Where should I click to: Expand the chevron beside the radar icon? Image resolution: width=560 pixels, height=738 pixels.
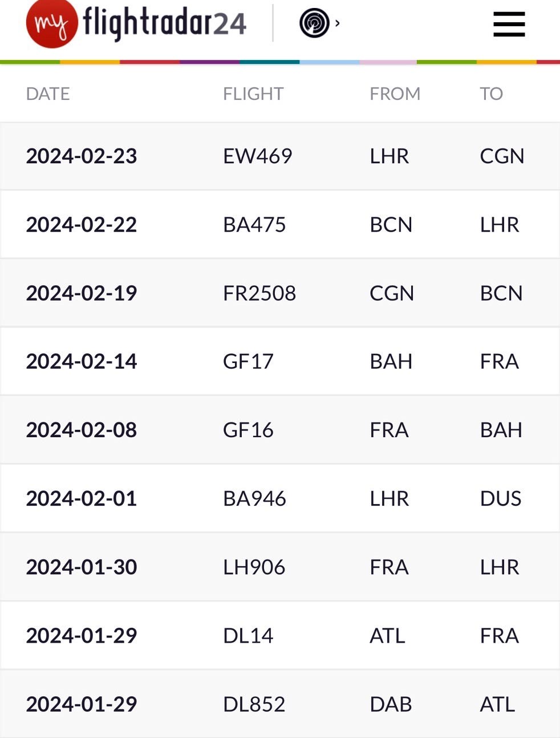338,23
